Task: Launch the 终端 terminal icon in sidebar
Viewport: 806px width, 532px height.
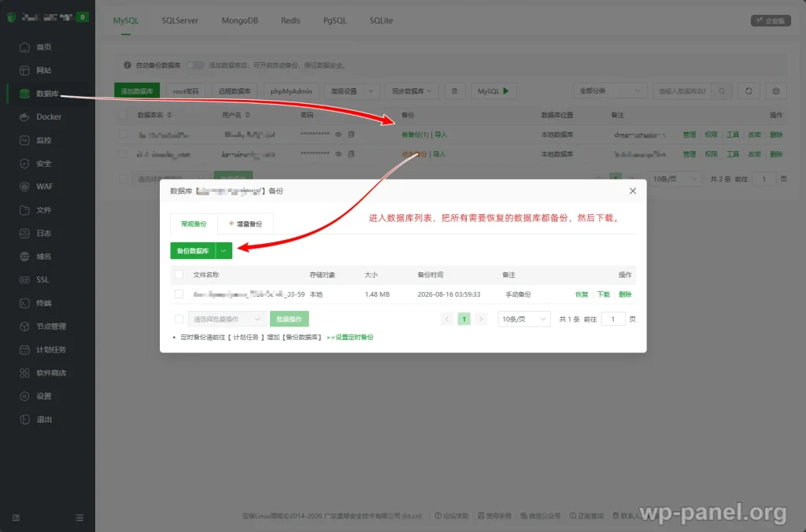Action: click(x=24, y=303)
